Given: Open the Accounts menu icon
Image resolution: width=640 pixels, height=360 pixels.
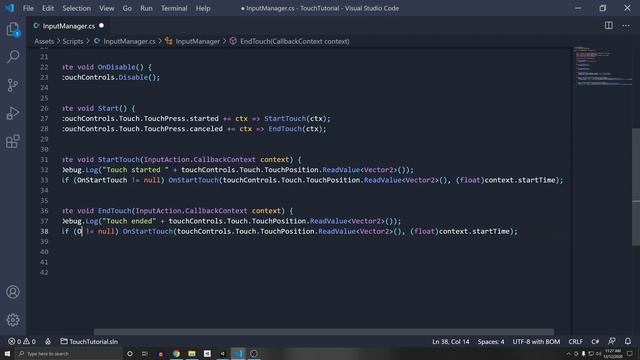Looking at the screenshot, I should pos(13,292).
